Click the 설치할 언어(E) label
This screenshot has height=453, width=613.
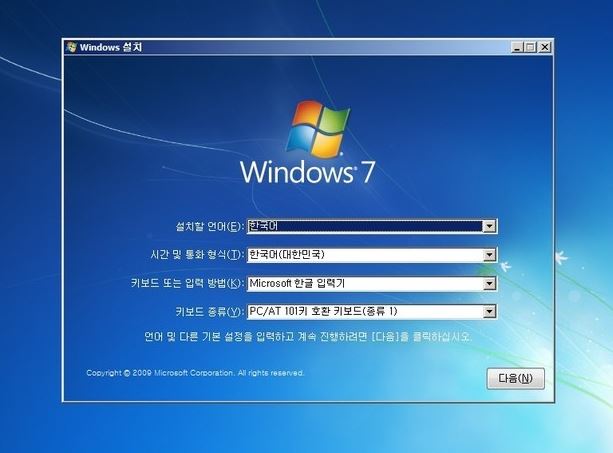point(210,226)
